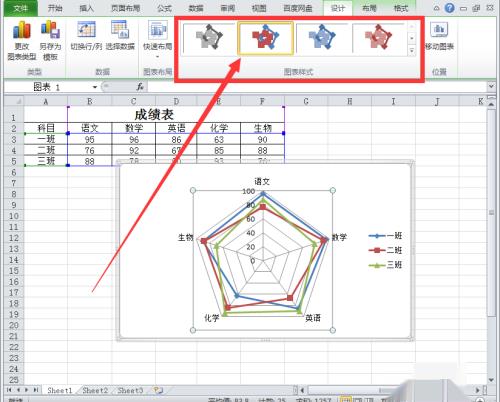
Task: Click Select All corner of sheet
Action: coord(14,101)
